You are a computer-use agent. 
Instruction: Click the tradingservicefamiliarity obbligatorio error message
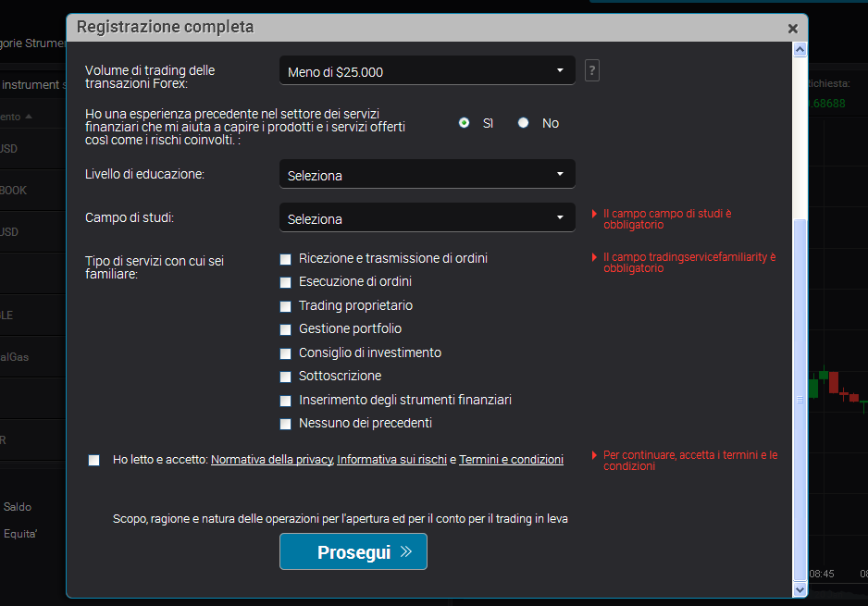point(689,263)
